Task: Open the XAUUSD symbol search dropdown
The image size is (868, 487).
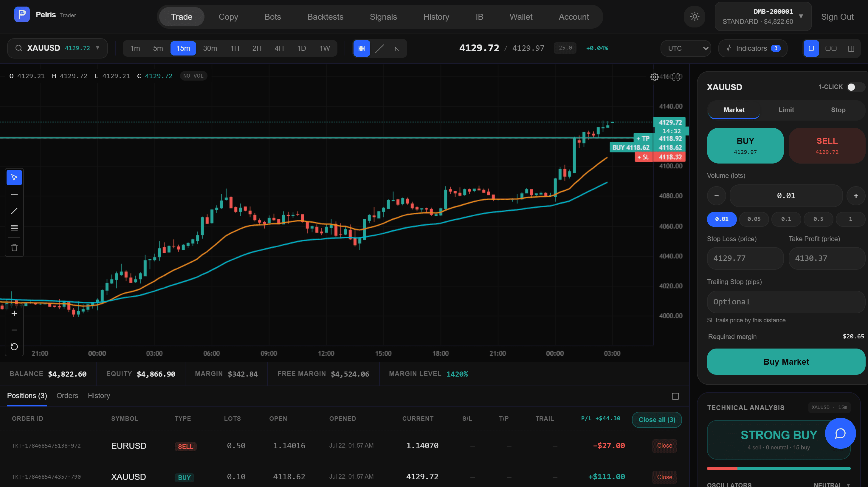Action: click(x=57, y=48)
